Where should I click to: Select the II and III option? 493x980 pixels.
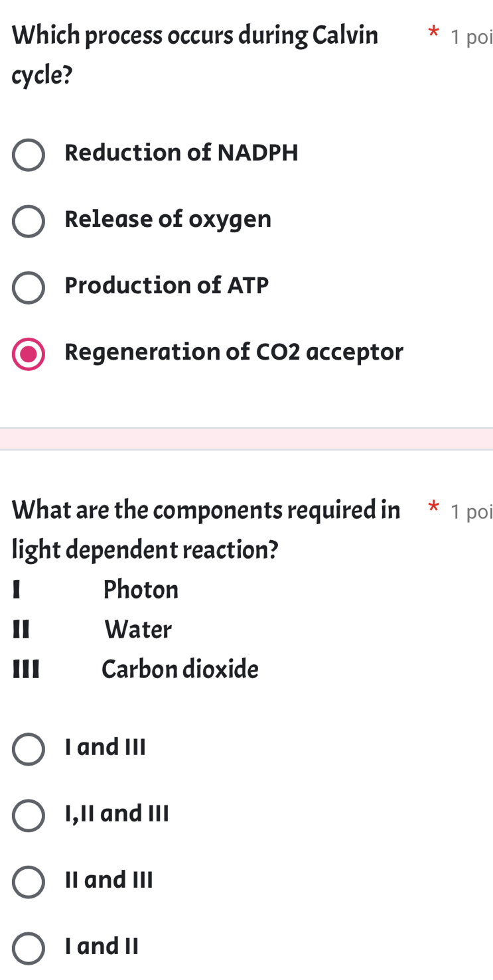(x=28, y=882)
